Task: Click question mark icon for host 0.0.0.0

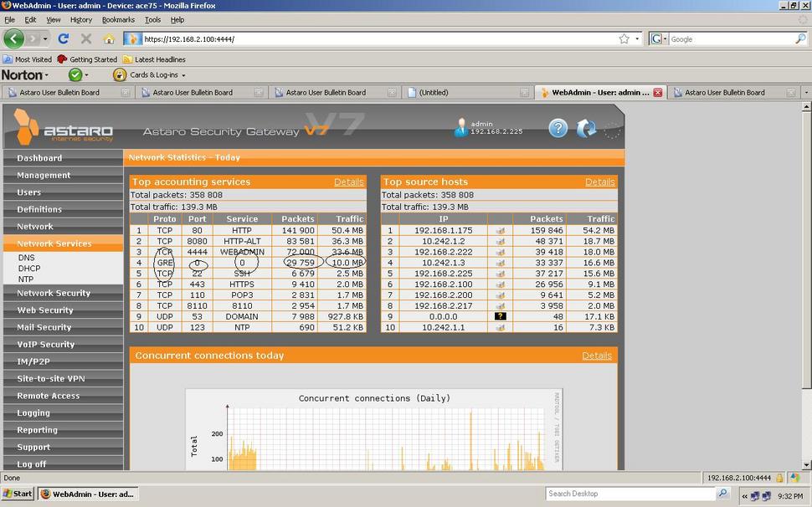Action: click(x=501, y=316)
